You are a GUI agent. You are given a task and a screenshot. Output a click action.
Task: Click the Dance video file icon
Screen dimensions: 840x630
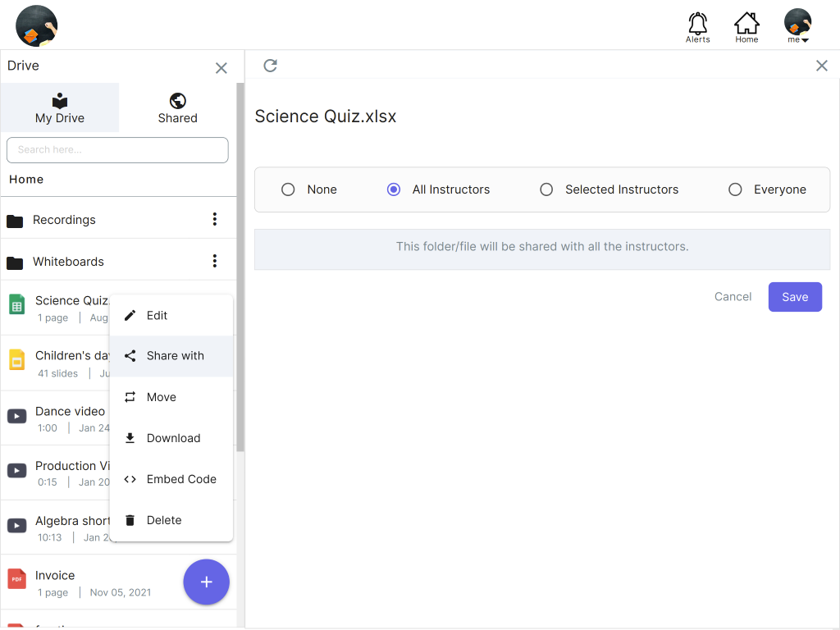(16, 416)
